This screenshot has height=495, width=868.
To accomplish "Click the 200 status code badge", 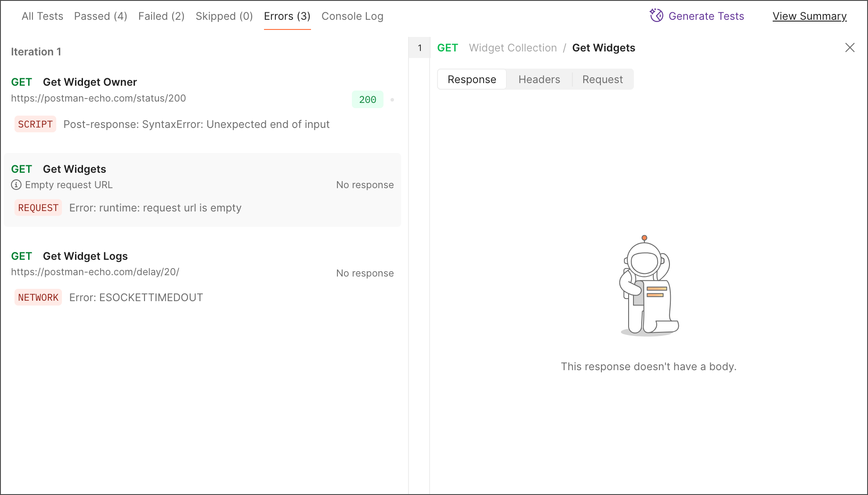I will (367, 100).
